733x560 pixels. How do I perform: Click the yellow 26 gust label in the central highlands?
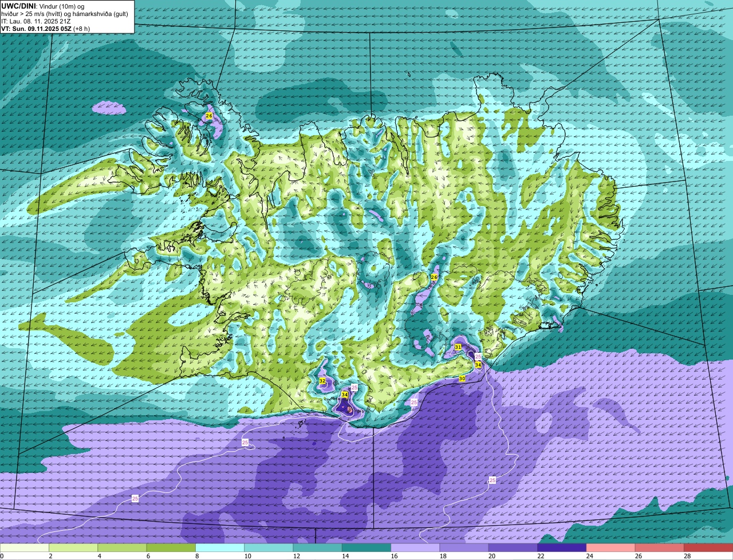click(434, 277)
